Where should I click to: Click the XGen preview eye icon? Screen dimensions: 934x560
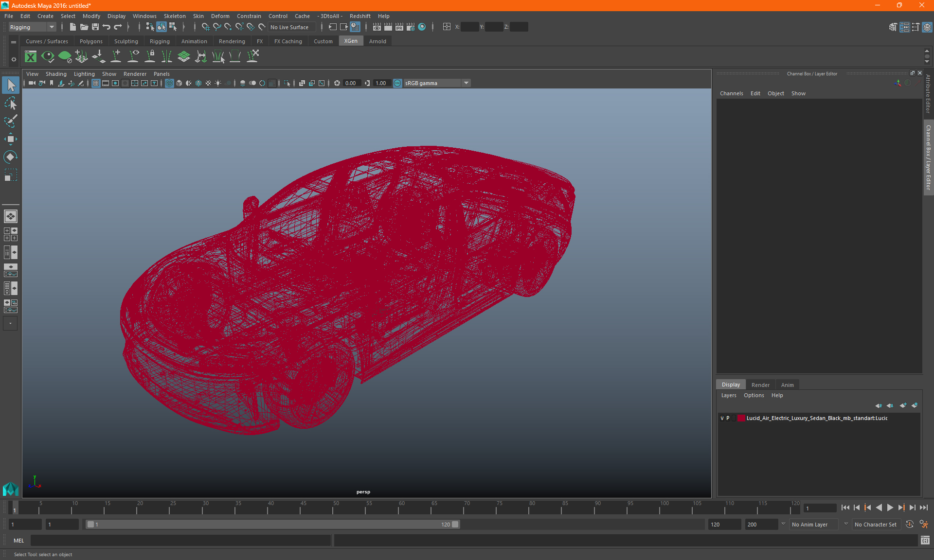point(48,57)
